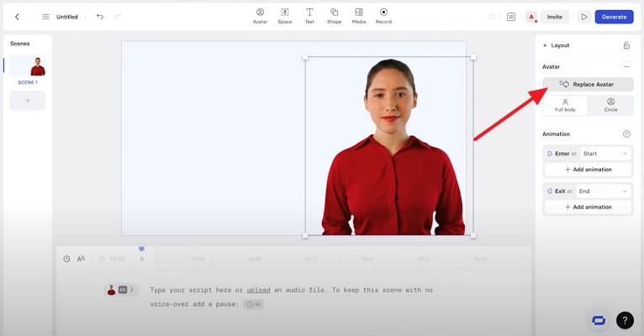Image resolution: width=644 pixels, height=336 pixels.
Task: Click the timeline playhead marker
Action: (141, 249)
